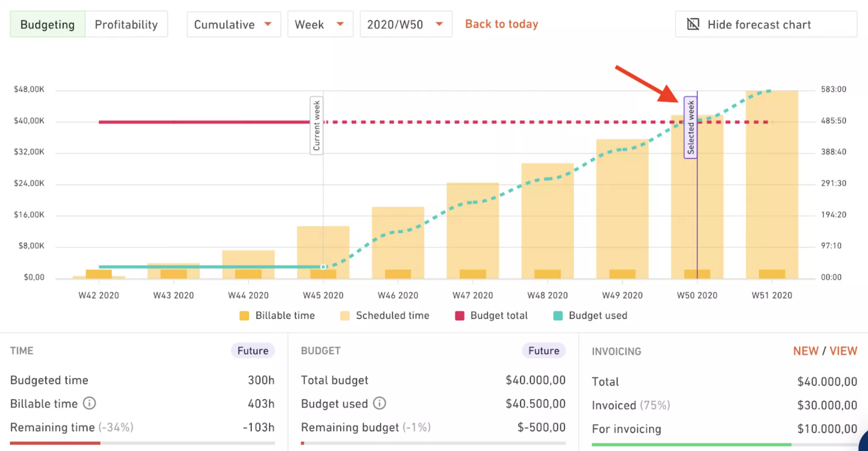The height and width of the screenshot is (451, 868).
Task: Click the hide forecast chart icon
Action: pos(693,24)
